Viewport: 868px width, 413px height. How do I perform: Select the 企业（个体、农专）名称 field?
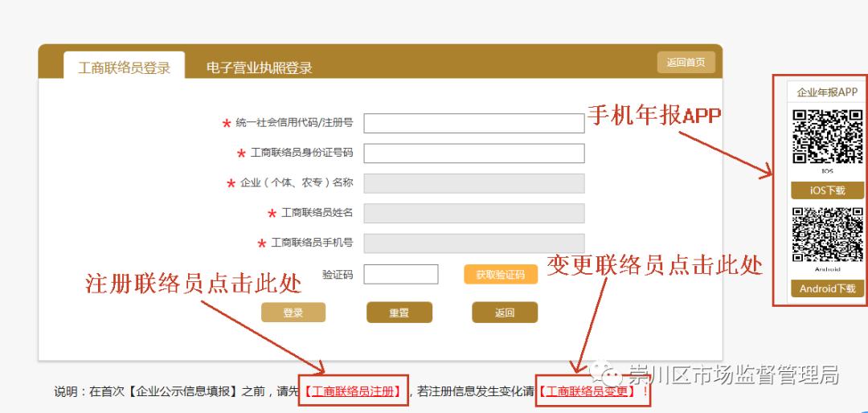point(474,183)
